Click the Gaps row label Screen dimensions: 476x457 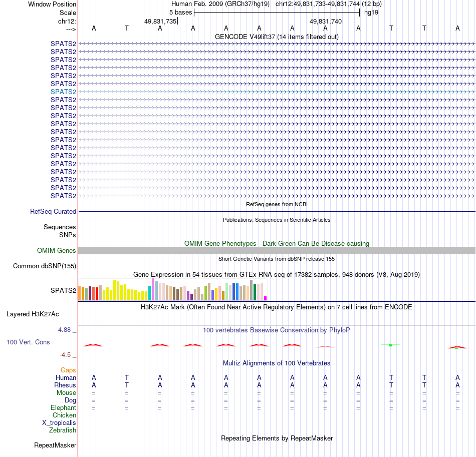68,370
